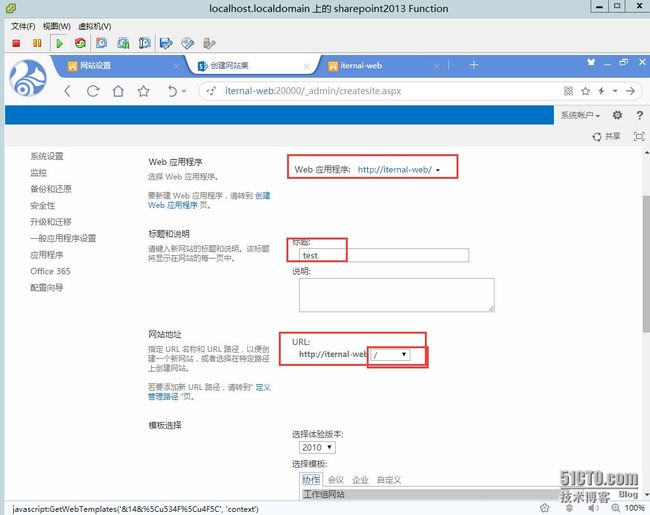
Task: Open 系统设置 in left navigation
Action: pyautogui.click(x=47, y=156)
